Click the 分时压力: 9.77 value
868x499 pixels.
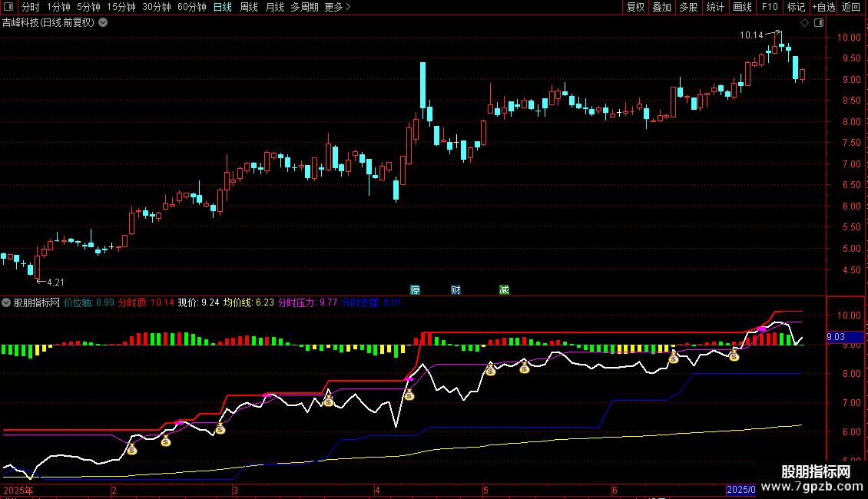pos(308,302)
